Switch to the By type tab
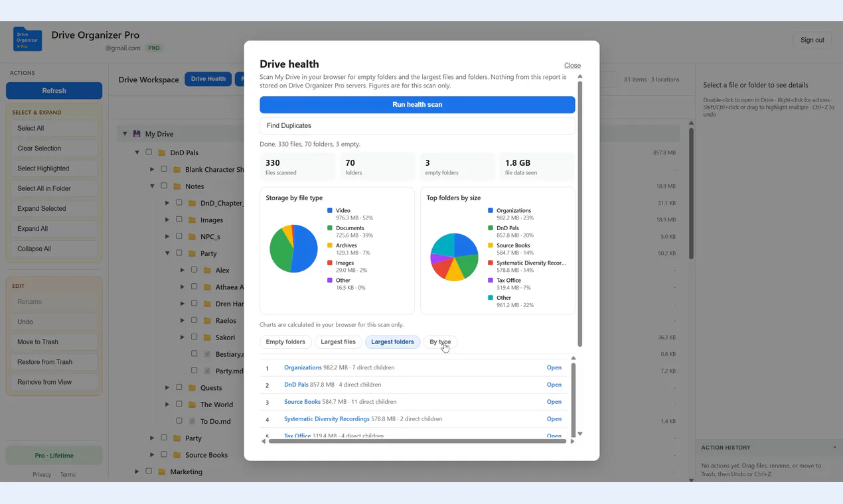Image resolution: width=843 pixels, height=504 pixels. pyautogui.click(x=440, y=342)
